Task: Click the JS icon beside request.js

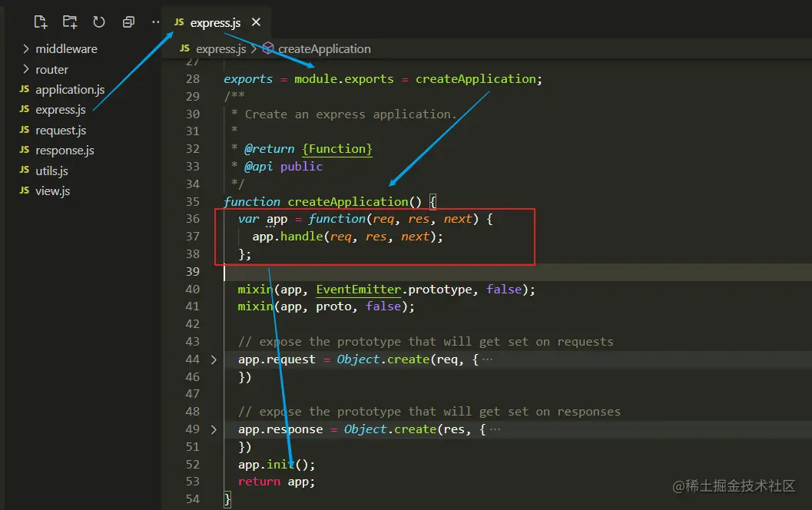Action: pos(25,130)
